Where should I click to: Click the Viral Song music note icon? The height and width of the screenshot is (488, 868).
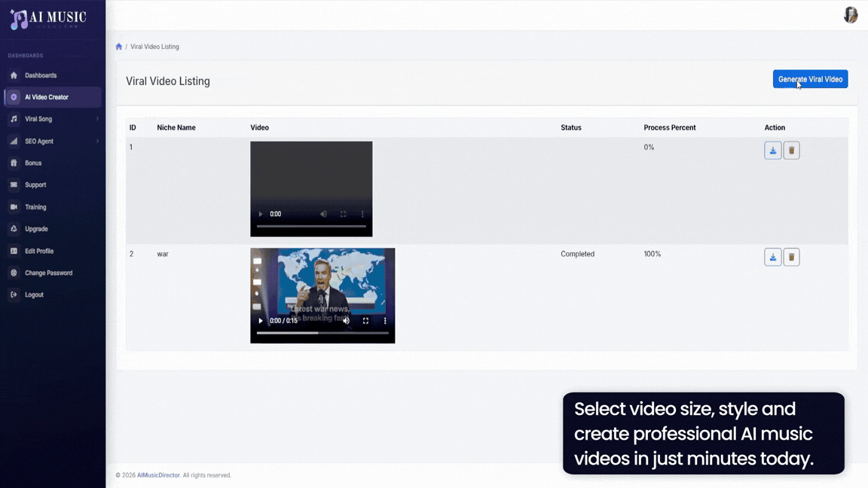coord(14,119)
